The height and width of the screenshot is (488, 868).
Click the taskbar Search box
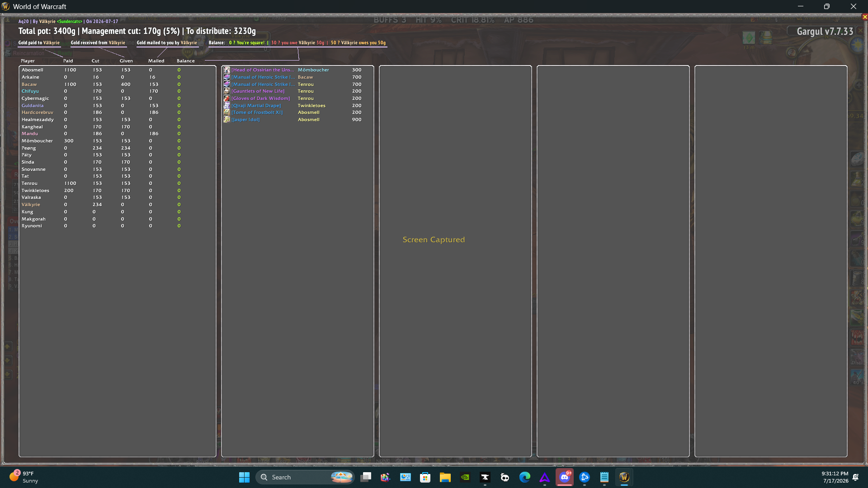pyautogui.click(x=305, y=477)
